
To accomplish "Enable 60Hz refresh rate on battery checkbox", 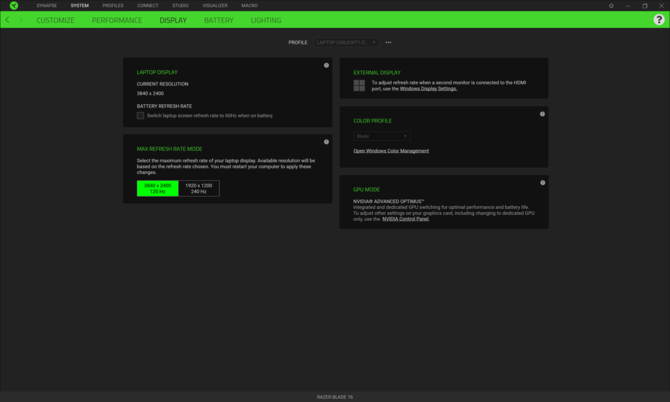I will point(140,115).
